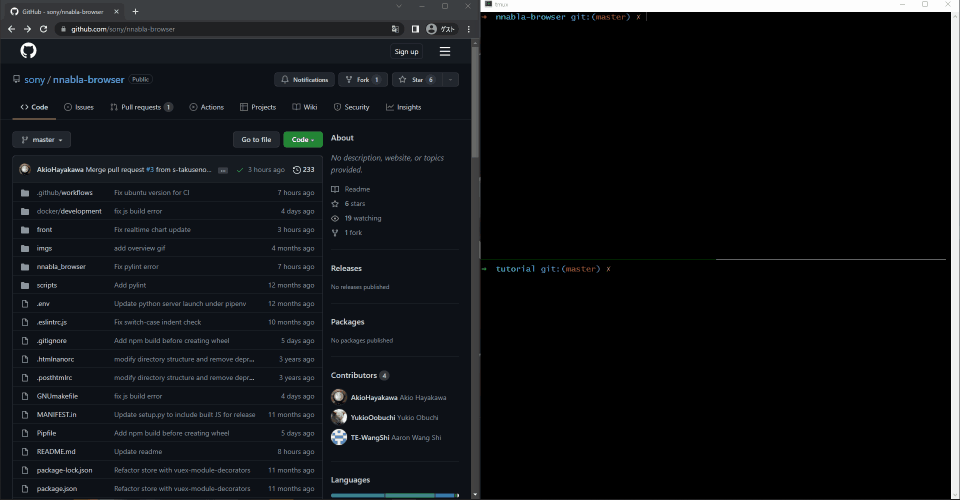Open Chrome tab search chevron
Image resolution: width=960 pixels, height=500 pixels.
pyautogui.click(x=399, y=6)
